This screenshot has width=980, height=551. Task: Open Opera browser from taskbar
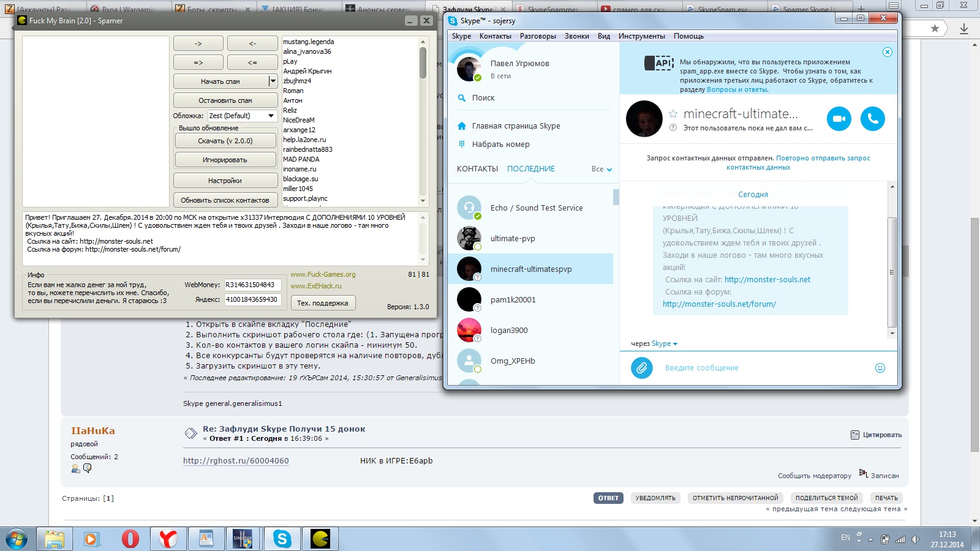130,539
